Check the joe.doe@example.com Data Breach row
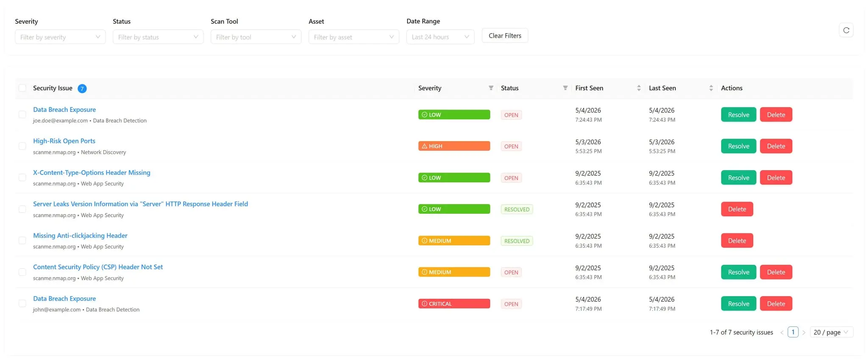Screen dimensions: 868x359 [22, 115]
